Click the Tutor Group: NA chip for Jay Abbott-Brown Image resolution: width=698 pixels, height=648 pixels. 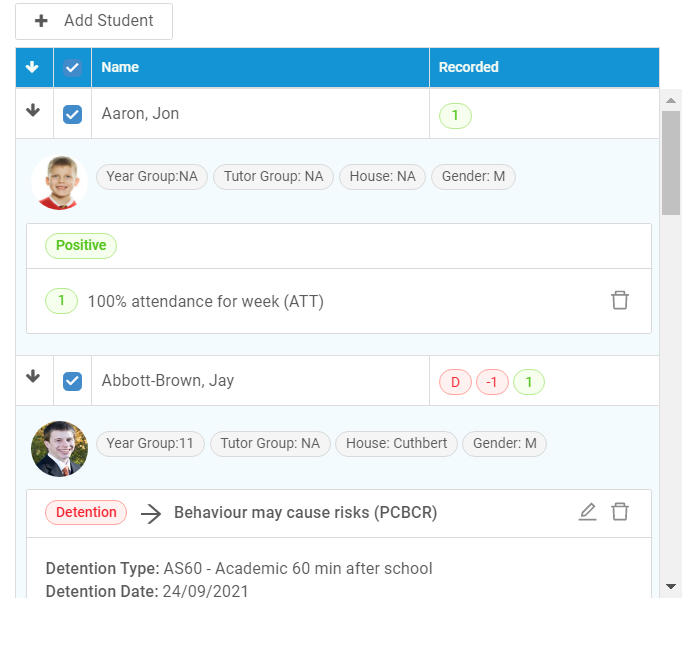click(x=270, y=444)
